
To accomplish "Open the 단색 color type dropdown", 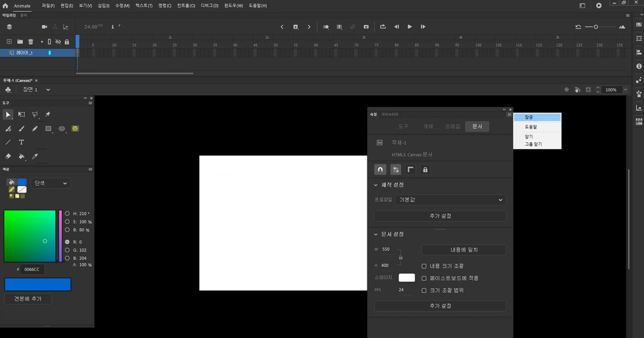I will tap(50, 183).
